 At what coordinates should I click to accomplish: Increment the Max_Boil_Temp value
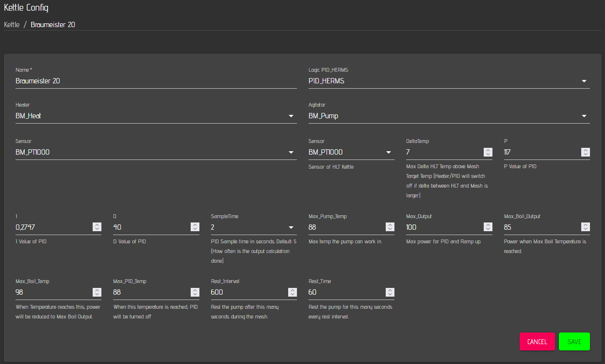(x=97, y=290)
